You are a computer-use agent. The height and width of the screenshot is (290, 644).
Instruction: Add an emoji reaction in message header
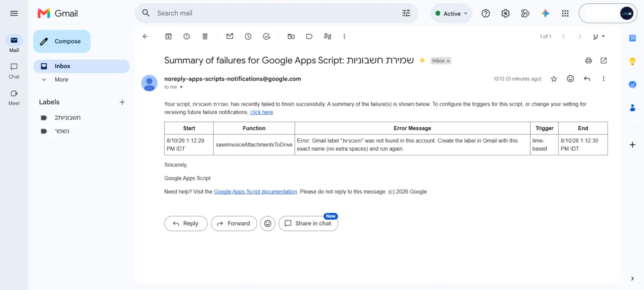coord(570,79)
